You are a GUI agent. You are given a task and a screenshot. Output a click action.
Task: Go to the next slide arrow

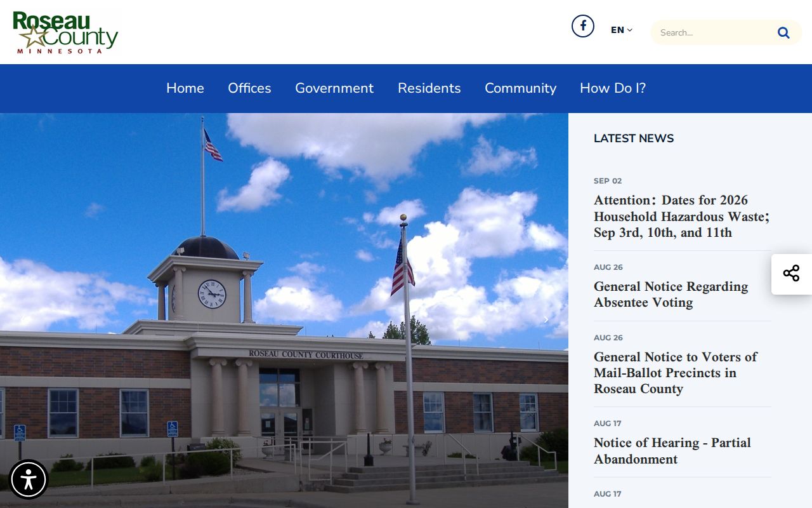coord(546,319)
